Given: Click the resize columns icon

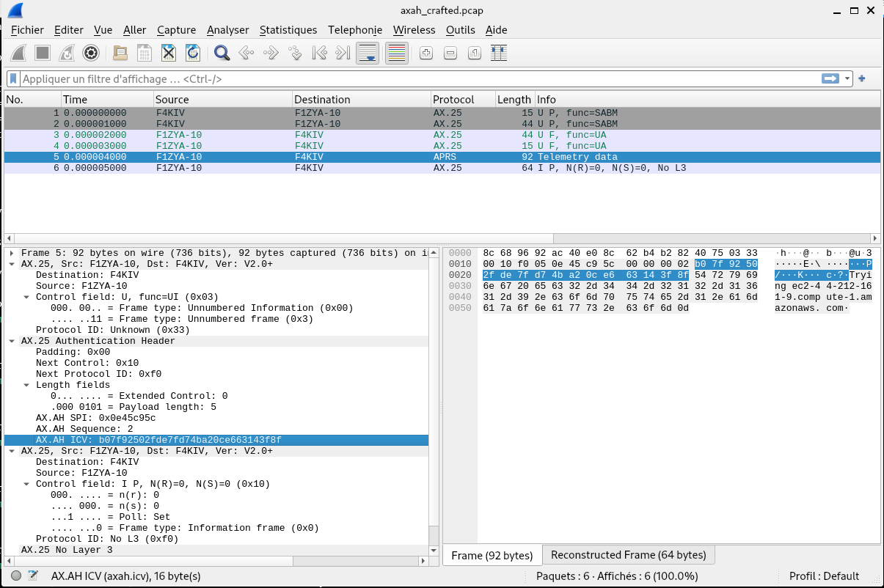Looking at the screenshot, I should [x=499, y=53].
